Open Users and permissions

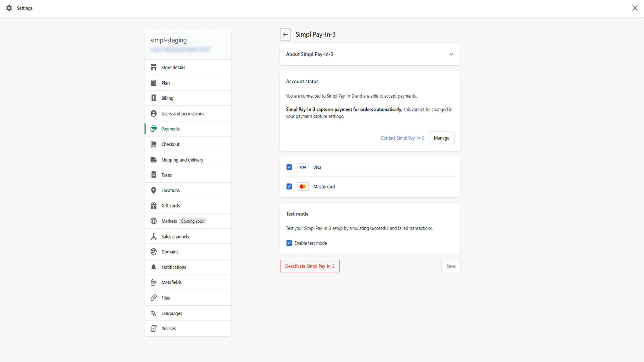(x=188, y=113)
